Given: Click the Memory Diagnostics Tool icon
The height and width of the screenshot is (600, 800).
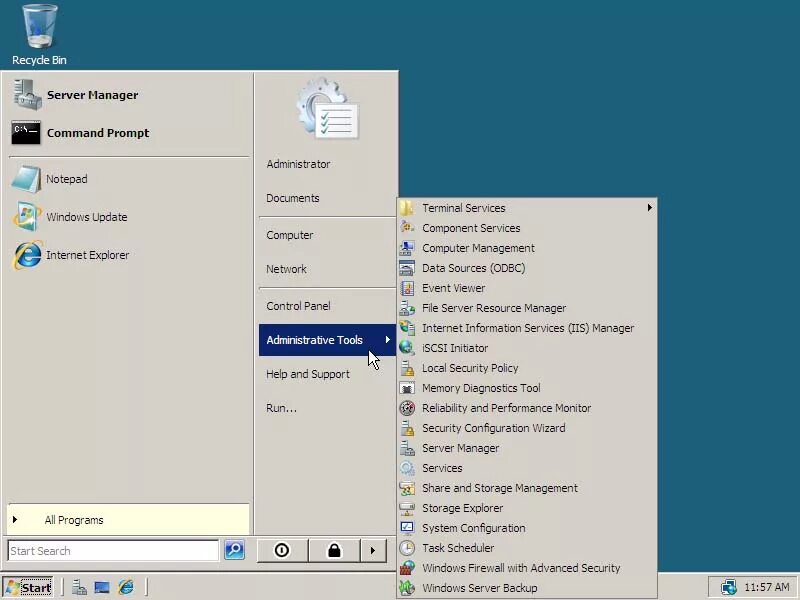Looking at the screenshot, I should point(407,388).
